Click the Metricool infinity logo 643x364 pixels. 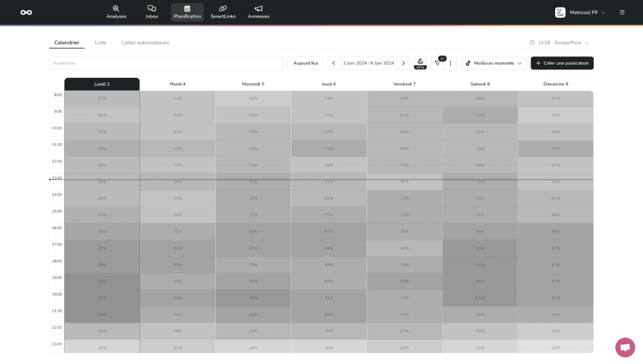click(26, 12)
